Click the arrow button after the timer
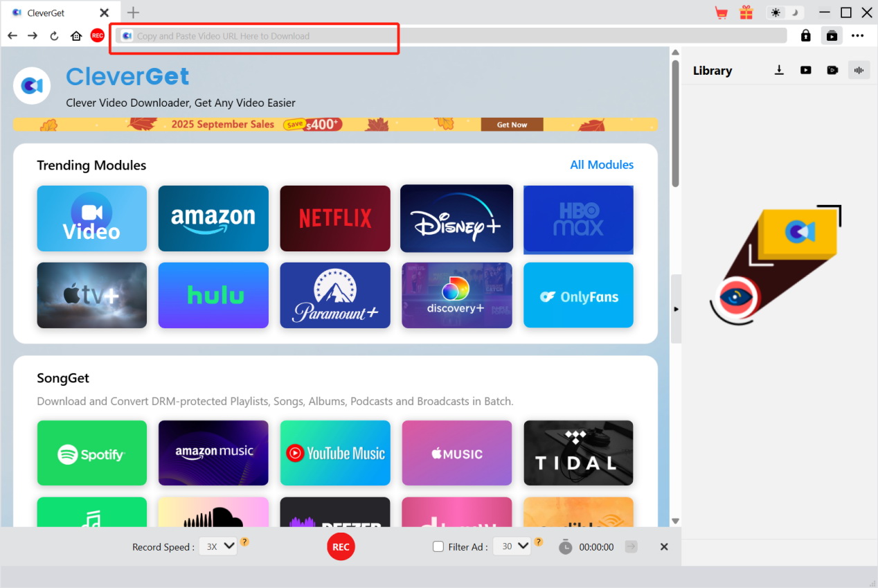This screenshot has height=588, width=878. [x=631, y=546]
